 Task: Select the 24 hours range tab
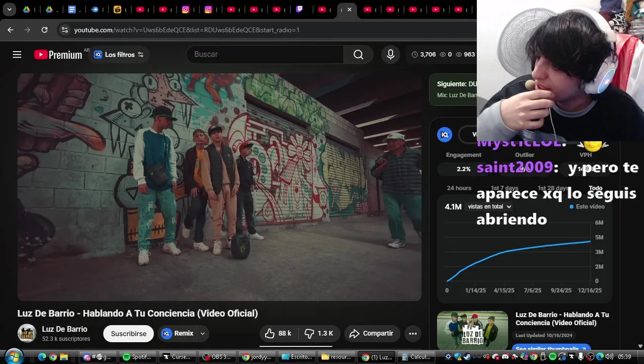coord(459,188)
